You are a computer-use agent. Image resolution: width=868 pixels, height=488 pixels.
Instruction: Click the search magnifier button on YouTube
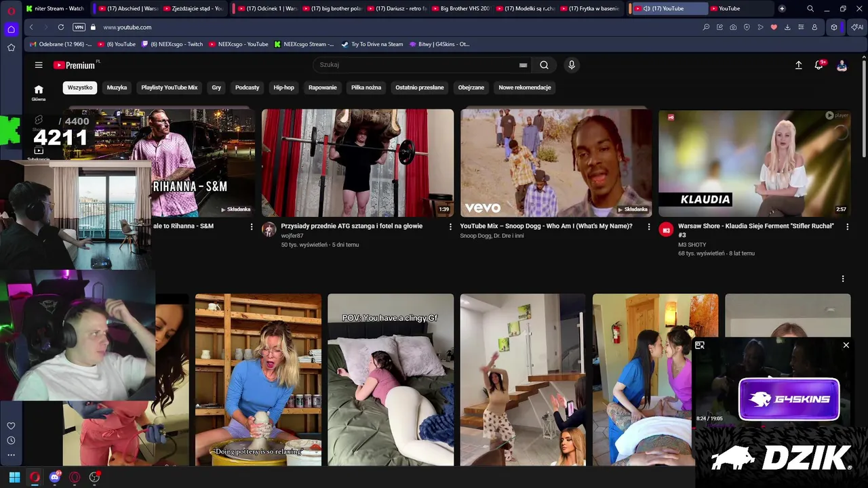pyautogui.click(x=544, y=65)
